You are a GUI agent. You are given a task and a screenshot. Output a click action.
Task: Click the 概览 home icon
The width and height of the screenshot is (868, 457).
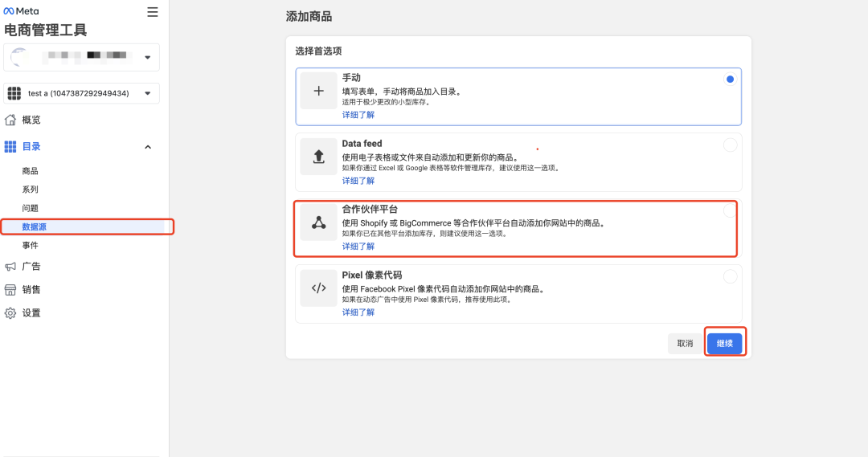point(10,120)
